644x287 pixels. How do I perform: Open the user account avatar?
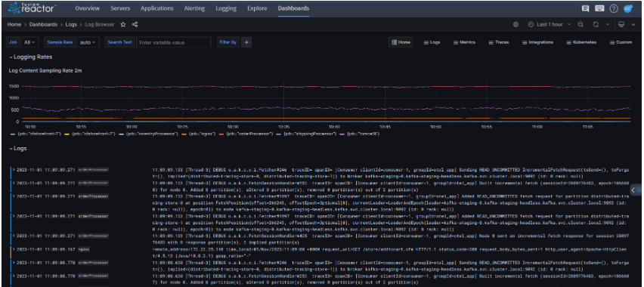(627, 8)
